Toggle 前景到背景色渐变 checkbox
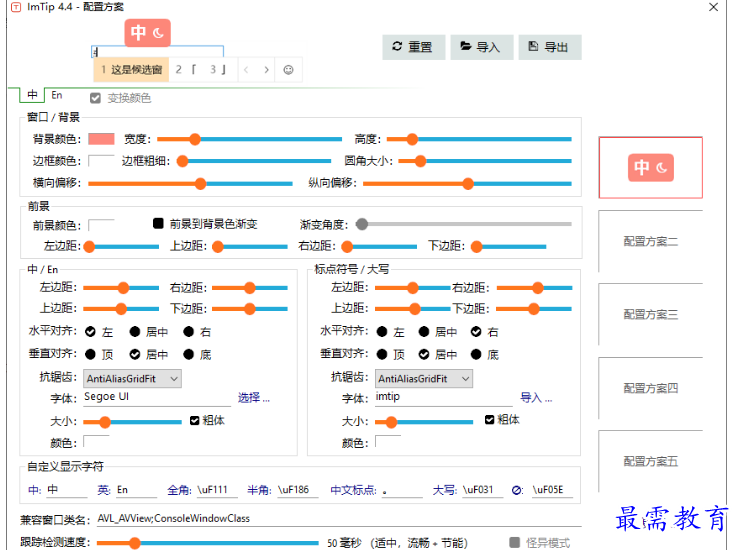Viewport: 737px width, 550px height. (x=158, y=223)
